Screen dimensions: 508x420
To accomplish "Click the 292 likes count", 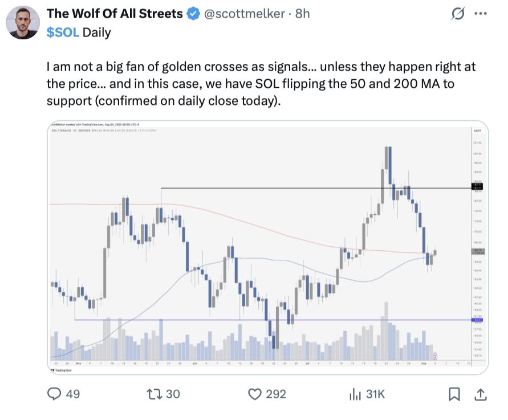I will click(277, 394).
